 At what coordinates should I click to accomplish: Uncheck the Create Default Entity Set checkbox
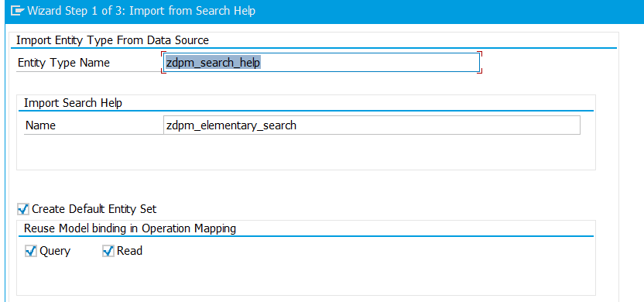click(23, 209)
